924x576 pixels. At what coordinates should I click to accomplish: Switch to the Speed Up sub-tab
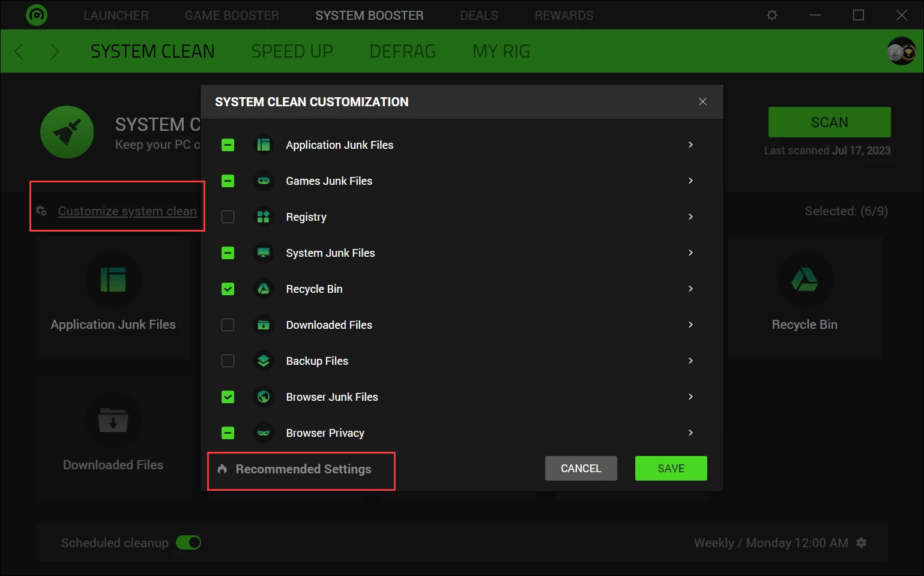[292, 52]
